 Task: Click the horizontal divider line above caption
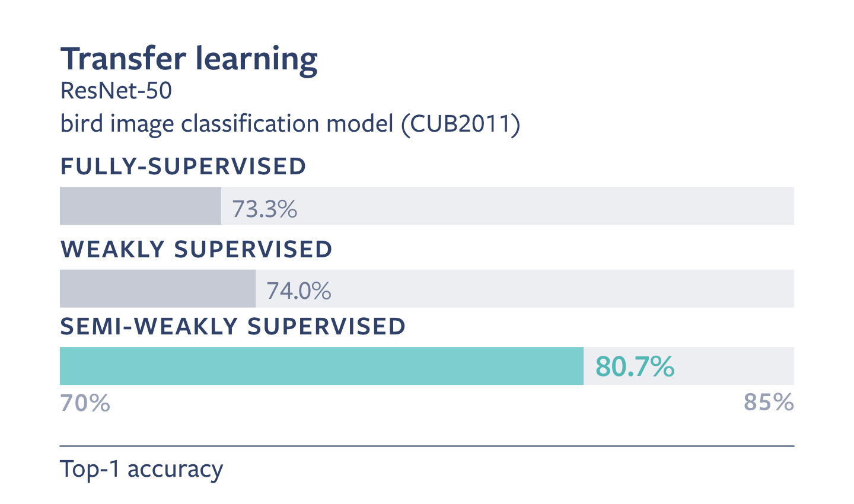[427, 445]
